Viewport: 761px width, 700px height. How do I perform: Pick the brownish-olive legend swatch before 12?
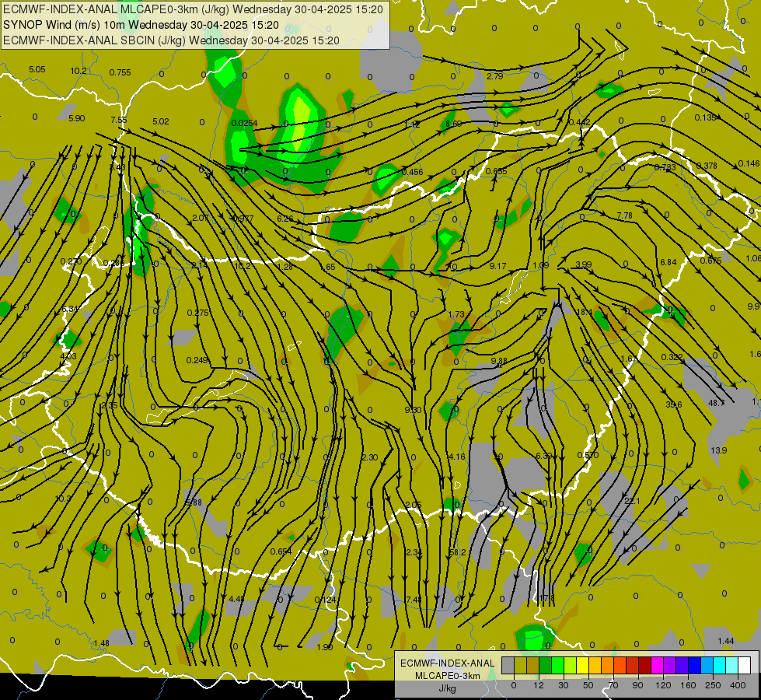coord(533,666)
